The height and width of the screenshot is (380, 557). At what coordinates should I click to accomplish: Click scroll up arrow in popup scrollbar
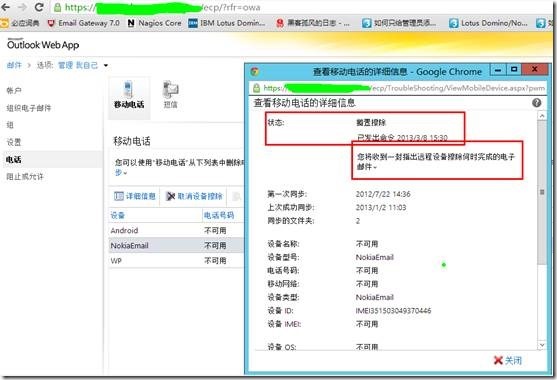tap(542, 116)
